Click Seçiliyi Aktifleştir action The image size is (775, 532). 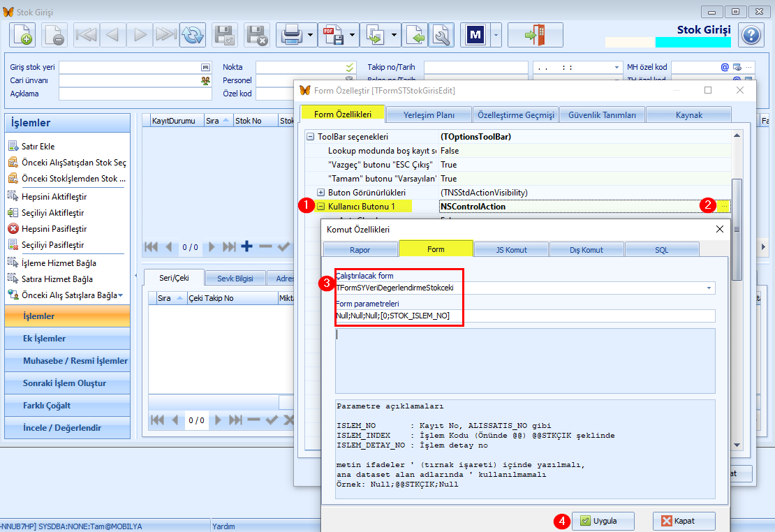pyautogui.click(x=52, y=213)
